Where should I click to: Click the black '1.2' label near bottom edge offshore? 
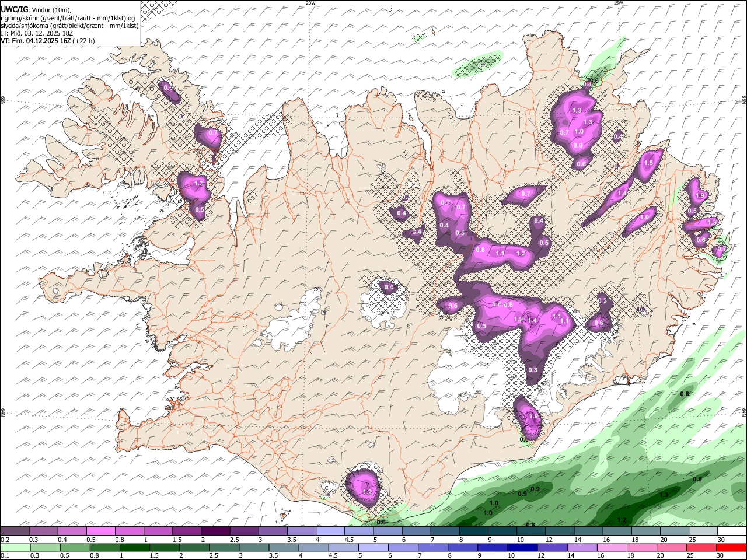click(622, 520)
